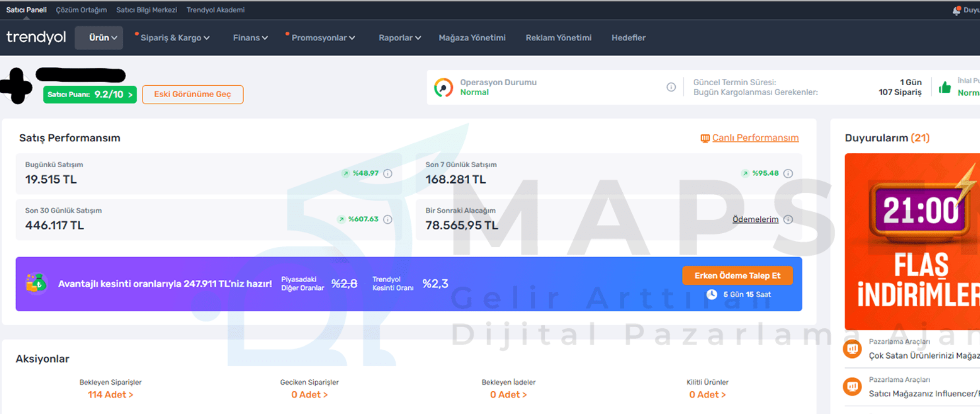Open Mağaza Yönetimi menu item
This screenshot has width=980, height=414.
click(x=472, y=38)
